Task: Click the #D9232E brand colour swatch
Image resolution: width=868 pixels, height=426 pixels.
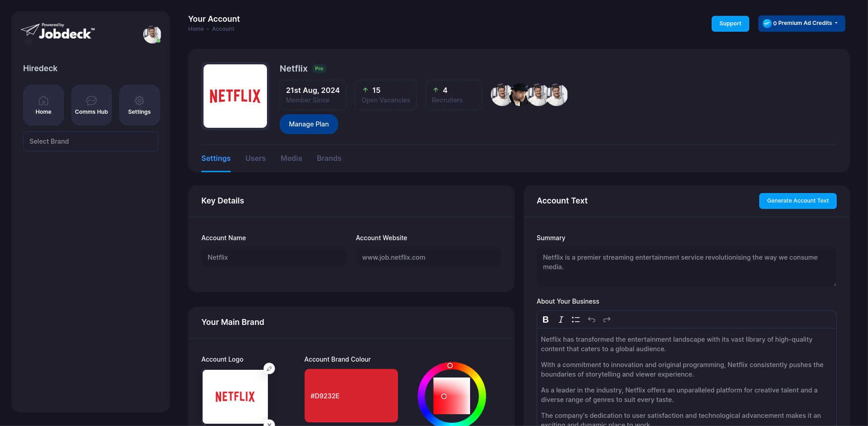Action: pos(351,396)
